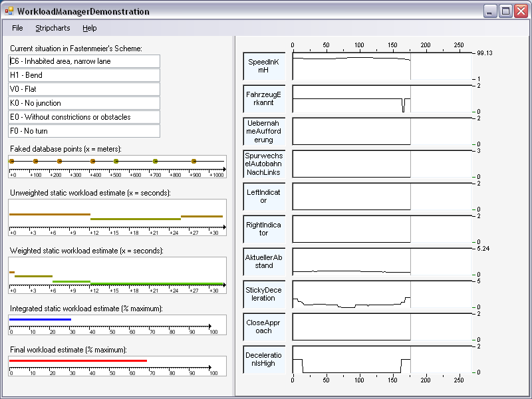
Task: Select the LeftIndicator stripchart label
Action: click(x=264, y=196)
